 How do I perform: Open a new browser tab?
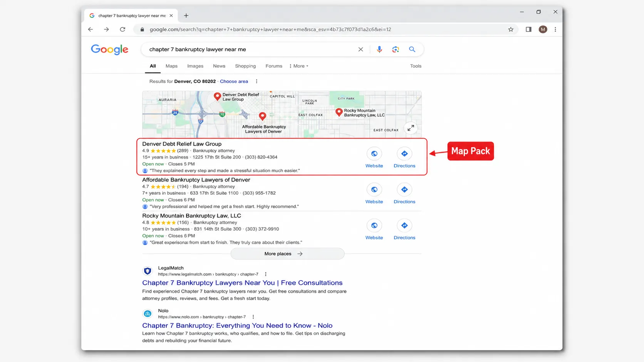click(186, 15)
